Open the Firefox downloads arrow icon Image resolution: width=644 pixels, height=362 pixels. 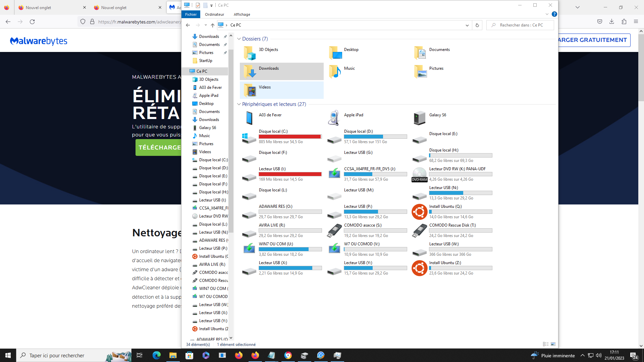point(612,21)
